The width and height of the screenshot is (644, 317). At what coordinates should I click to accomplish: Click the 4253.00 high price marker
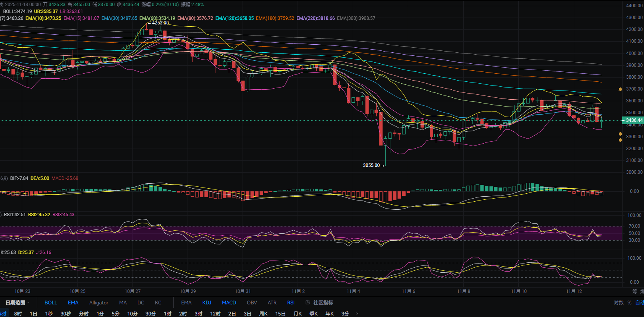pos(160,23)
